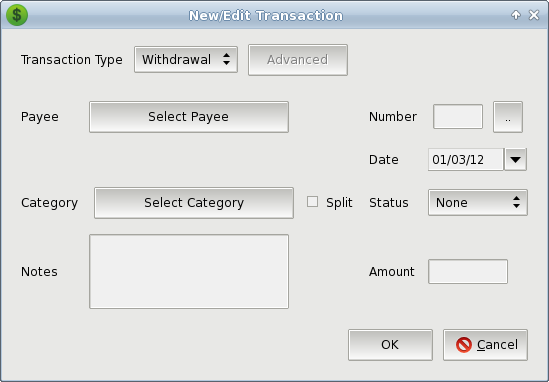Click into the Date field showing 01/03/12
549x382 pixels.
coord(466,160)
